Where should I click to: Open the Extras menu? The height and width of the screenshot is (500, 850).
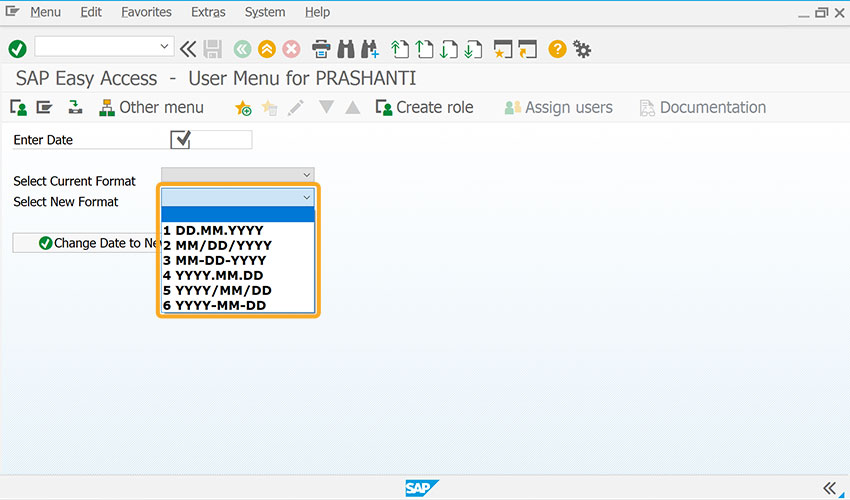tap(208, 12)
